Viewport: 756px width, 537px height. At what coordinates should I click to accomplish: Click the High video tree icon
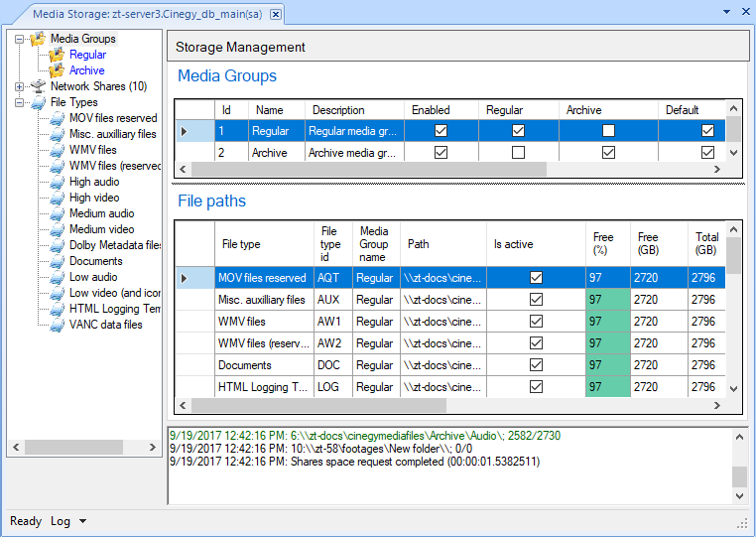point(57,198)
